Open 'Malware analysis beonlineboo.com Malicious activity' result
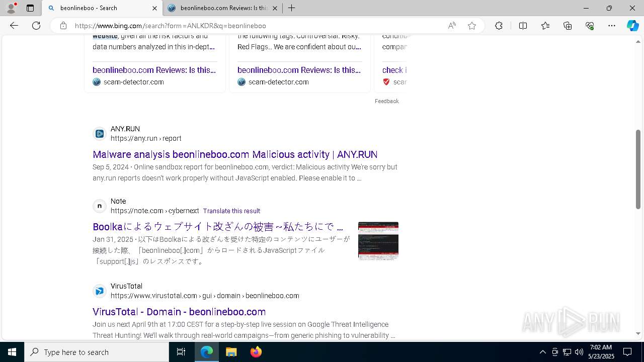The width and height of the screenshot is (644, 362). point(235,154)
